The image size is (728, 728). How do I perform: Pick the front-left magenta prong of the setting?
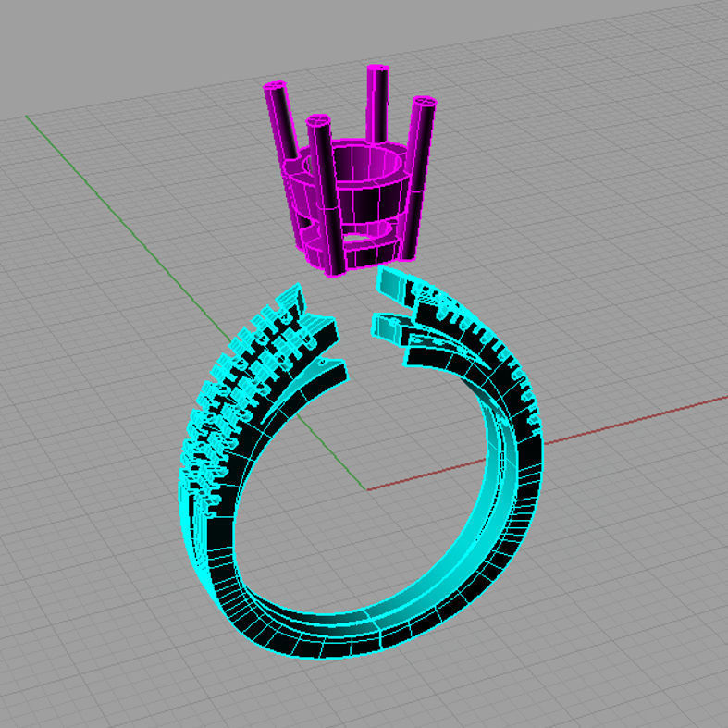[327, 195]
